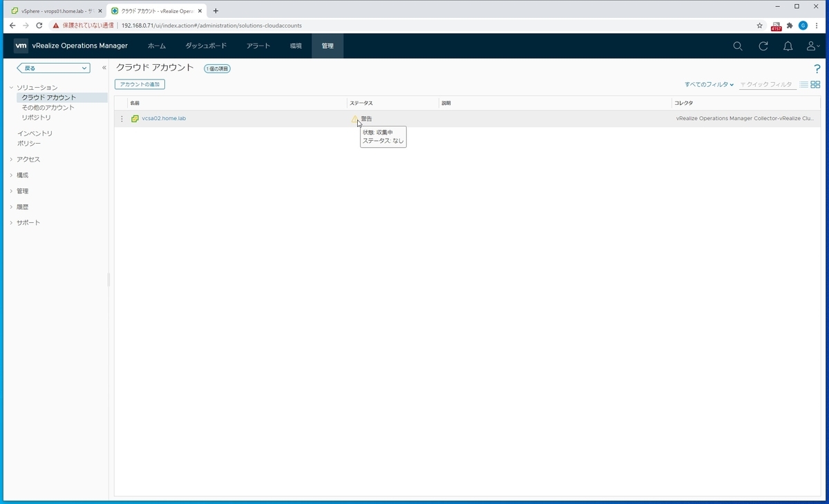This screenshot has width=829, height=504.
Task: Click the refresh icon in the vRealize header
Action: tap(763, 46)
